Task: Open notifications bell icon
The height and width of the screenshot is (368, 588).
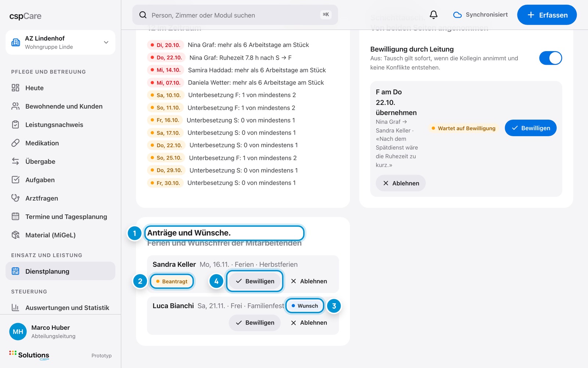Action: coord(434,15)
